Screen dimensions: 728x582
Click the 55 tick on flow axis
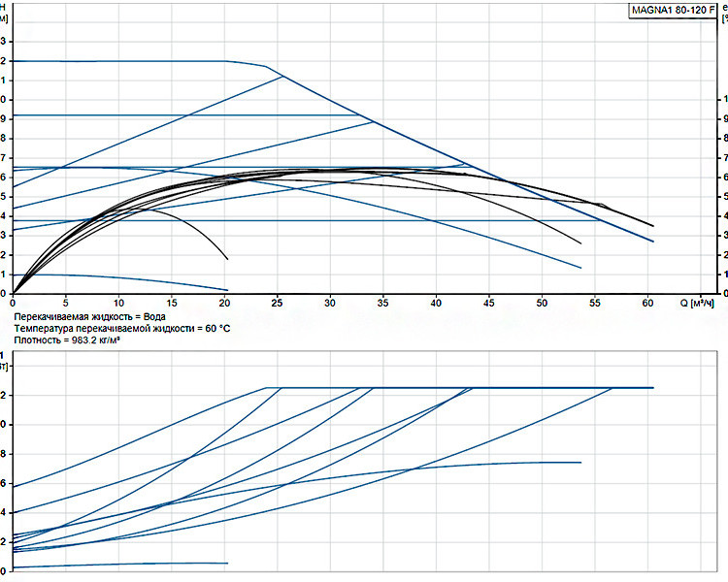(x=595, y=303)
